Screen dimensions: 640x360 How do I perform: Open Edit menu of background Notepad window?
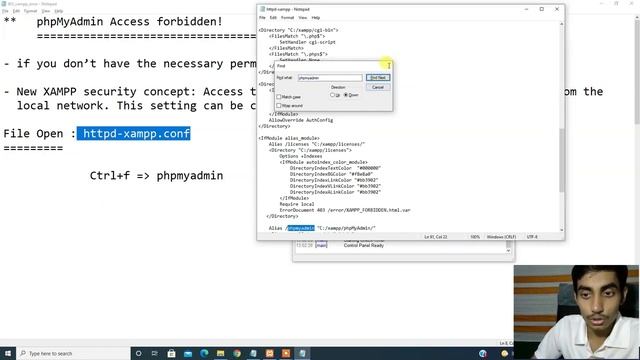(x=16, y=11)
